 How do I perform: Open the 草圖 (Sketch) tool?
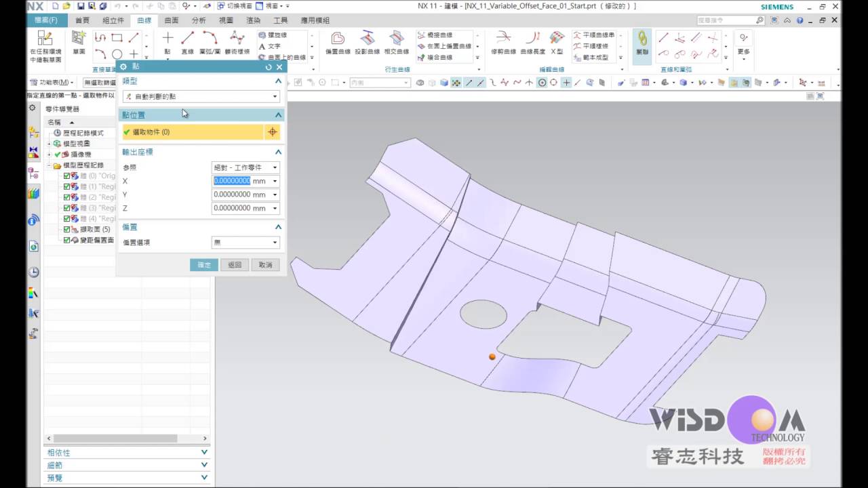click(79, 42)
